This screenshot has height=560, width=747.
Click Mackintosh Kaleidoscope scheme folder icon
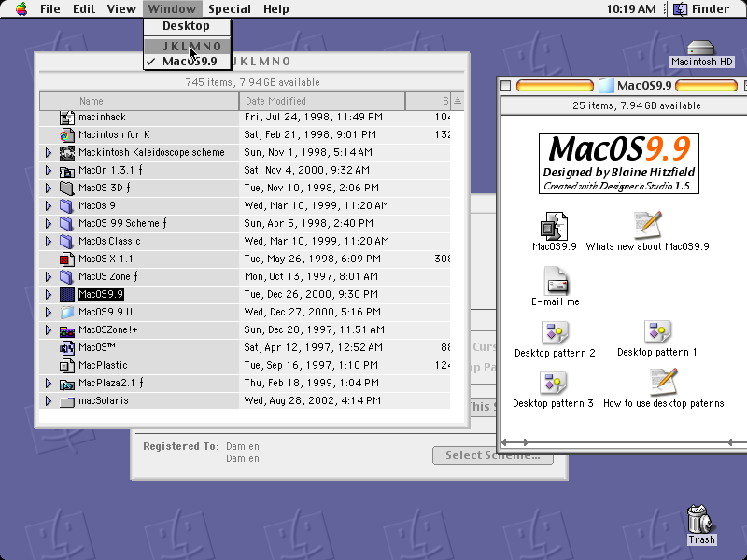(x=66, y=152)
